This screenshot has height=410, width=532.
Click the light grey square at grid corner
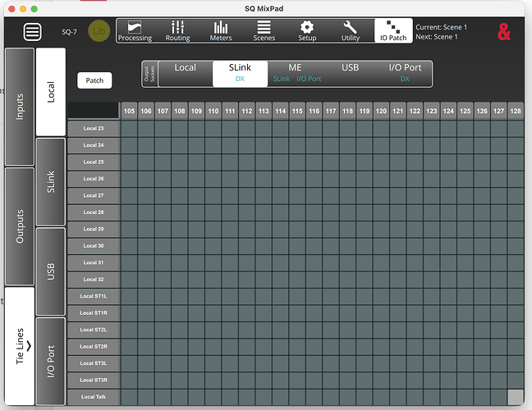tap(516, 397)
